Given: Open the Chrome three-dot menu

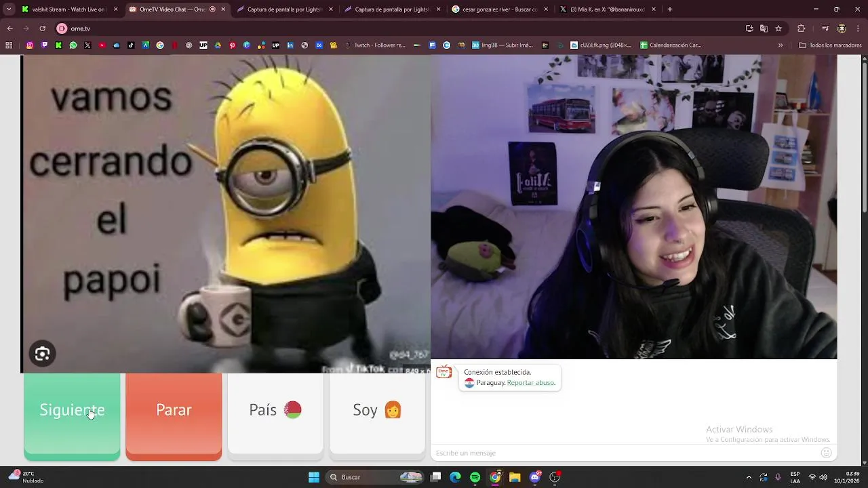Looking at the screenshot, I should [x=858, y=28].
